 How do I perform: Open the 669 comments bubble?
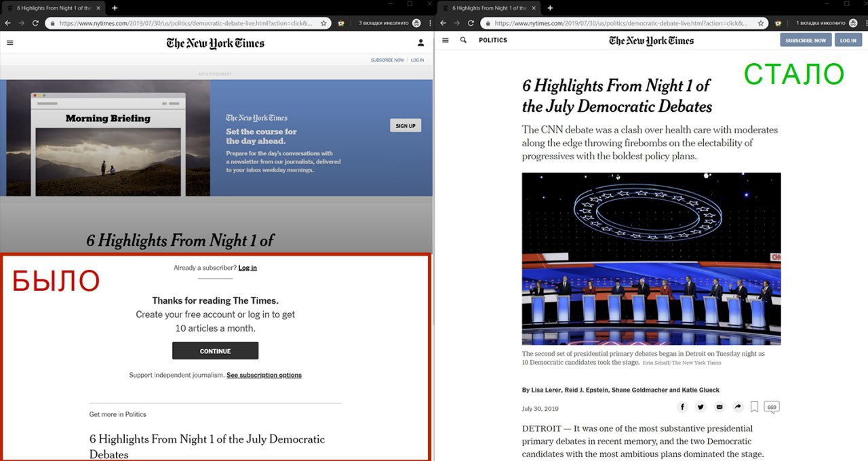[x=772, y=407]
